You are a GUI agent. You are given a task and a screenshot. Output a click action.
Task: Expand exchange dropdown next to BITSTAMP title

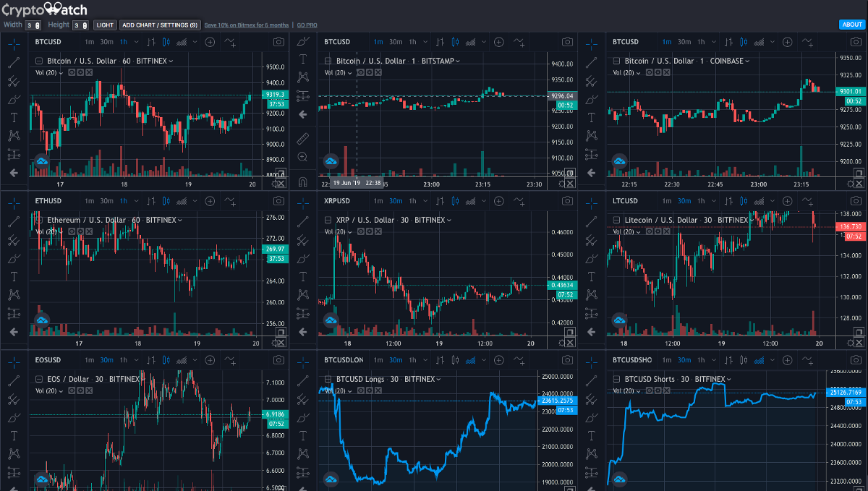coord(458,61)
